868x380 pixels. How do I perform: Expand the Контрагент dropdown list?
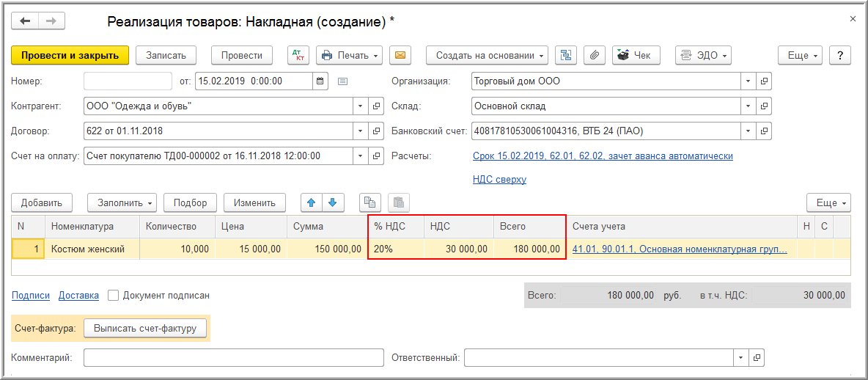click(x=360, y=106)
